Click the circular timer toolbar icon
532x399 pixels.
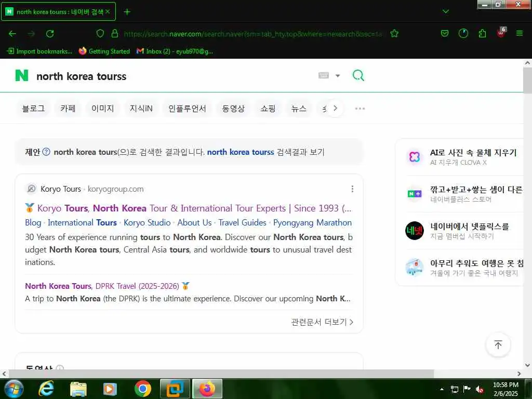pyautogui.click(x=463, y=33)
